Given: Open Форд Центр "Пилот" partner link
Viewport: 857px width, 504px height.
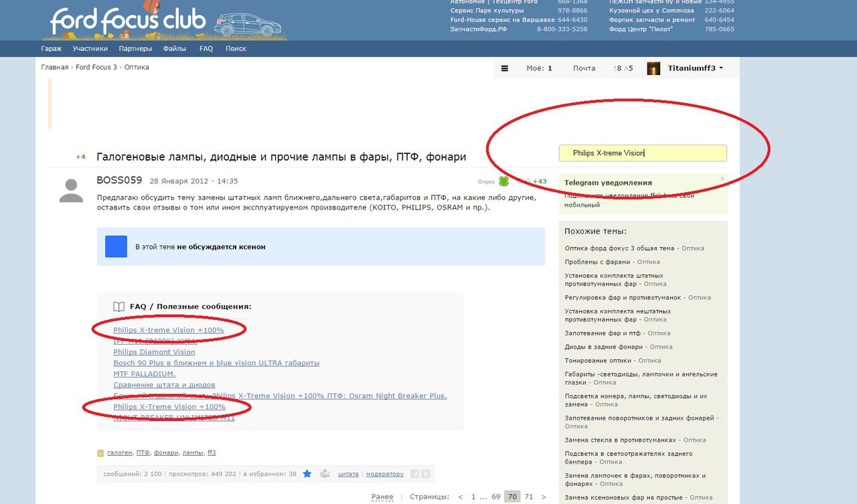Looking at the screenshot, I should tap(641, 29).
